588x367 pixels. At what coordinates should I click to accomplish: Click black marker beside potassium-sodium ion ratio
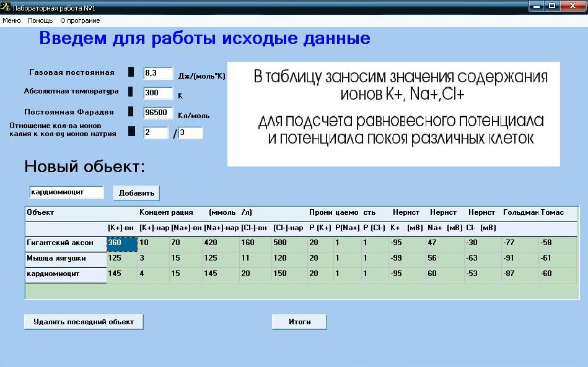click(x=131, y=131)
